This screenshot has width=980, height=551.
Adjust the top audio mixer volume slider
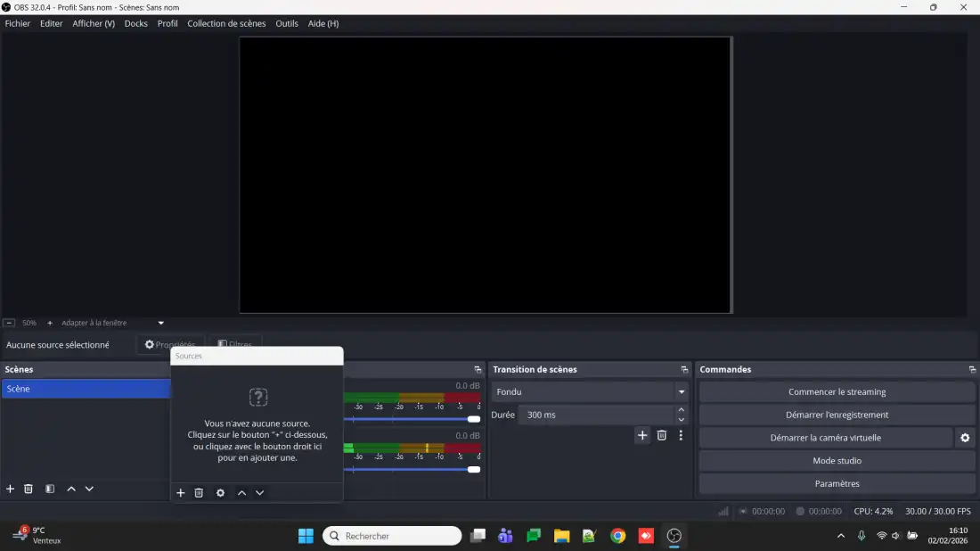pyautogui.click(x=473, y=419)
